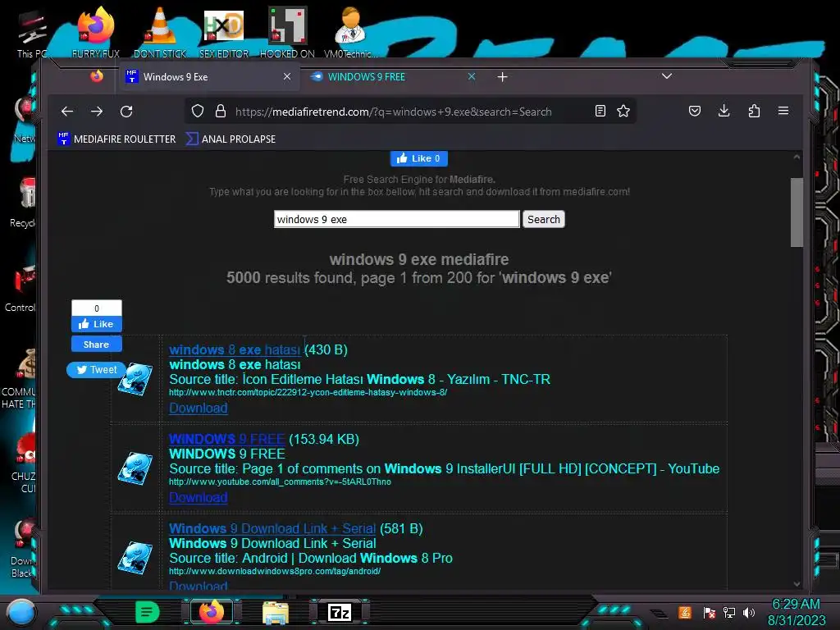
Task: Click the network tray icon
Action: pos(729,612)
